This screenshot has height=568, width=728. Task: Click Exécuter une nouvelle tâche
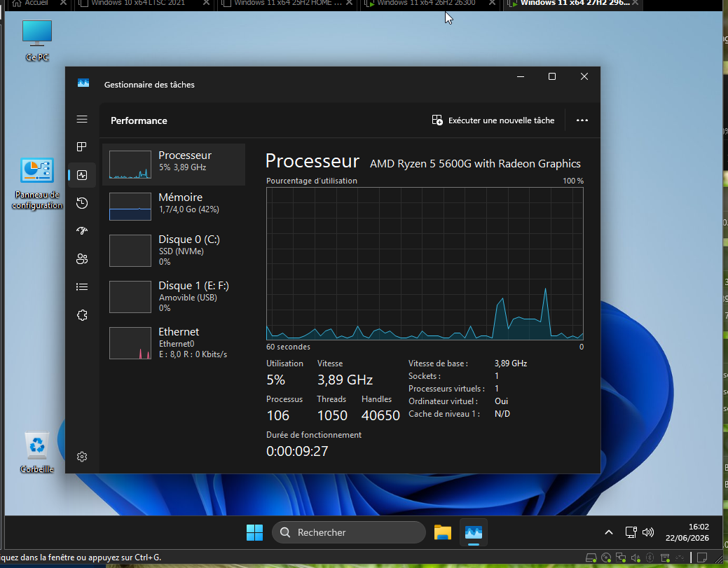pyautogui.click(x=493, y=120)
